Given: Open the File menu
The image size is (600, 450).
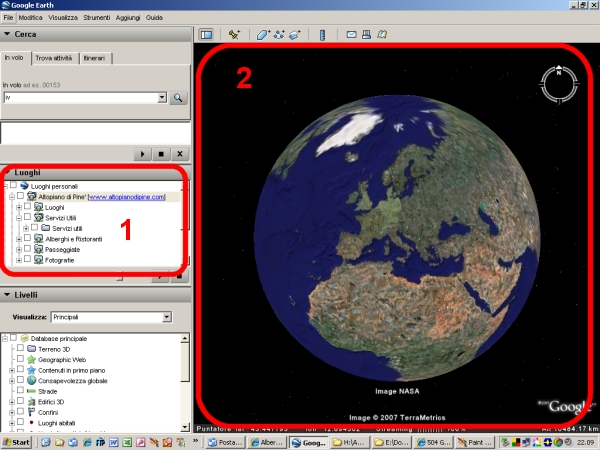Looking at the screenshot, I should click(8, 18).
